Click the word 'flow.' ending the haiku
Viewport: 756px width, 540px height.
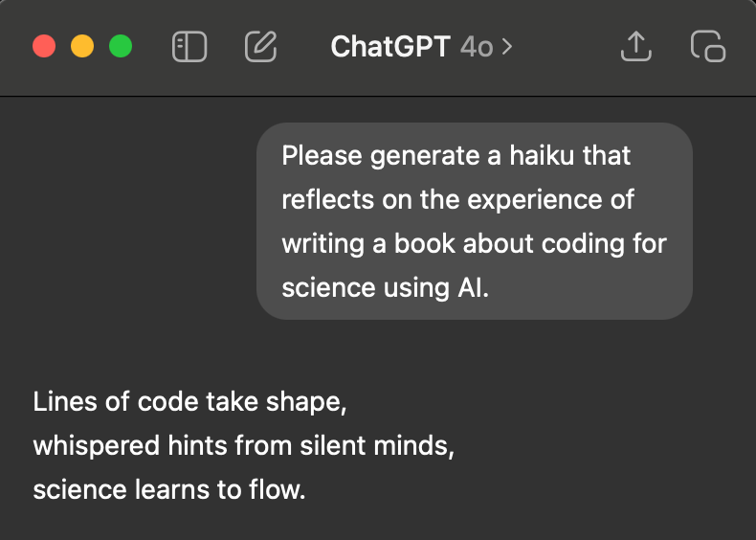pyautogui.click(x=278, y=489)
